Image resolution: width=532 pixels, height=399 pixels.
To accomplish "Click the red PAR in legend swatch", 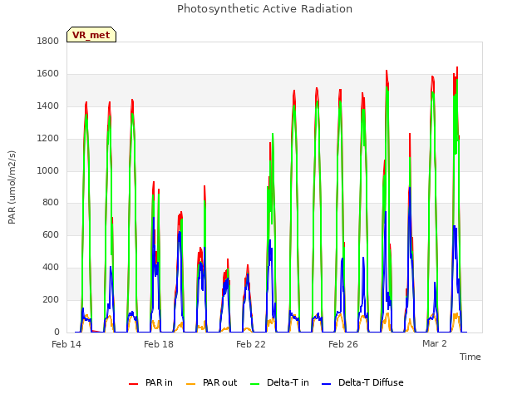I will (133, 384).
